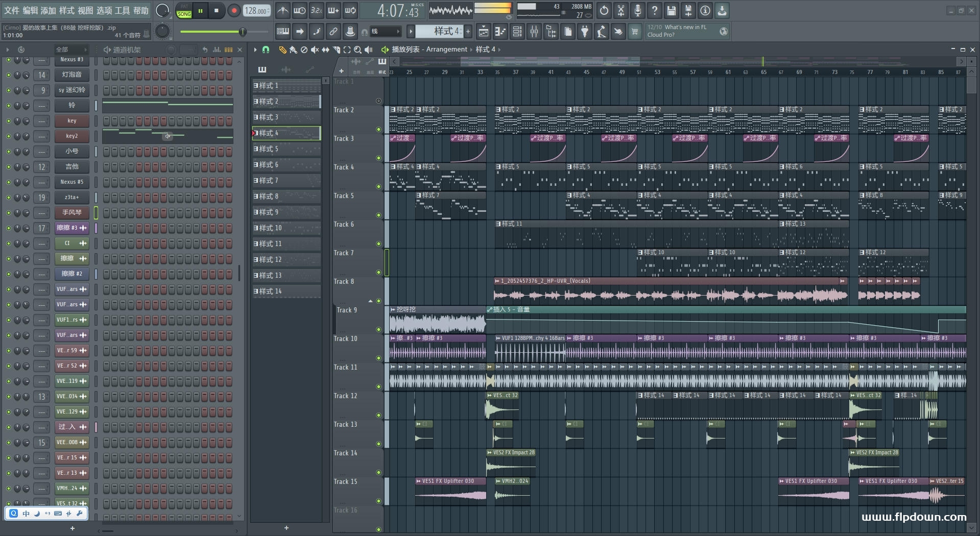
Task: Toggle the SONG/PAT mode switch
Action: 184,11
